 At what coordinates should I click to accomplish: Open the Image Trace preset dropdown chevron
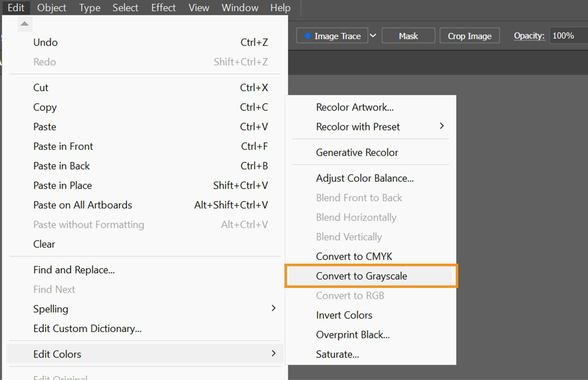(x=373, y=36)
